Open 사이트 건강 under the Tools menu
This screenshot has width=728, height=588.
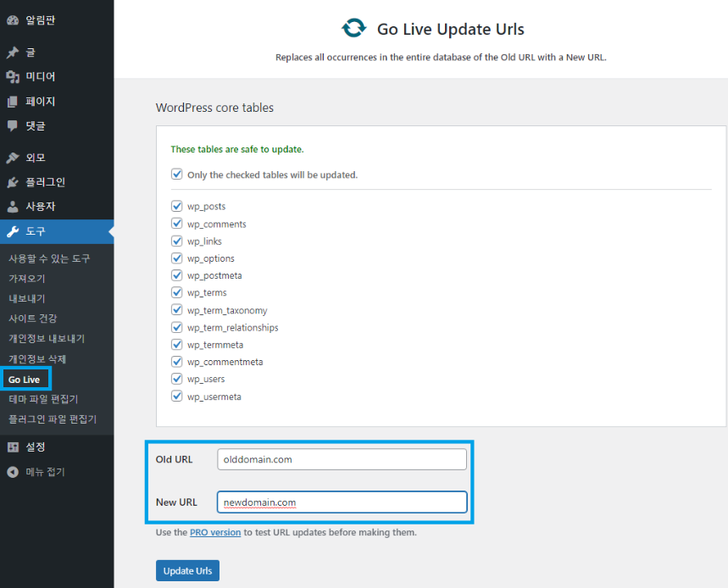click(x=33, y=319)
